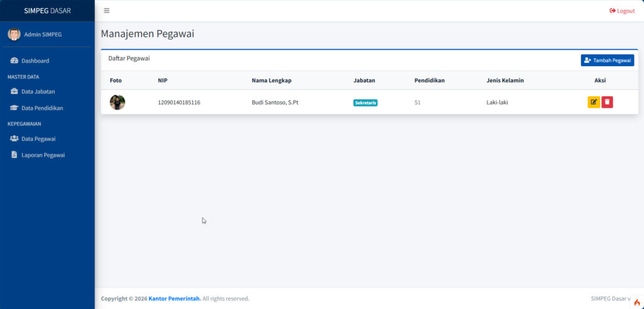Click the graduation cap icon in sidebar
644x309 pixels.
[x=14, y=108]
